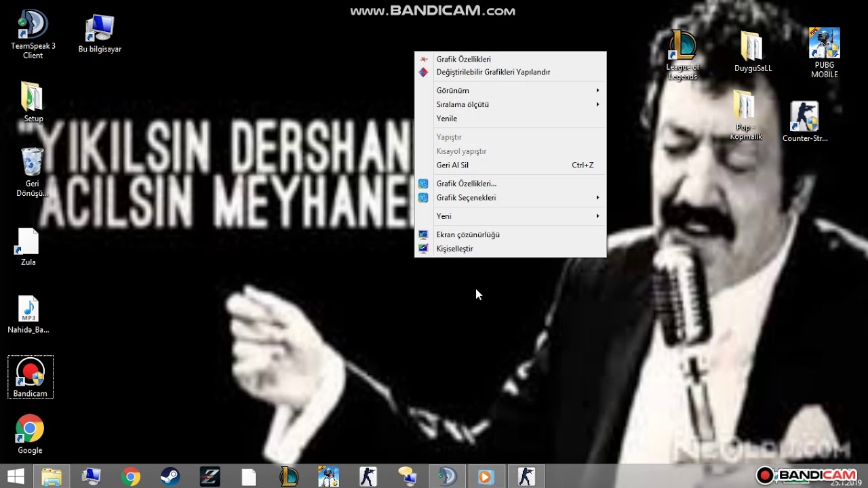Viewport: 868px width, 488px height.
Task: Choose the top Grafik Özellikleri entry with red icon
Action: pyautogui.click(x=510, y=60)
